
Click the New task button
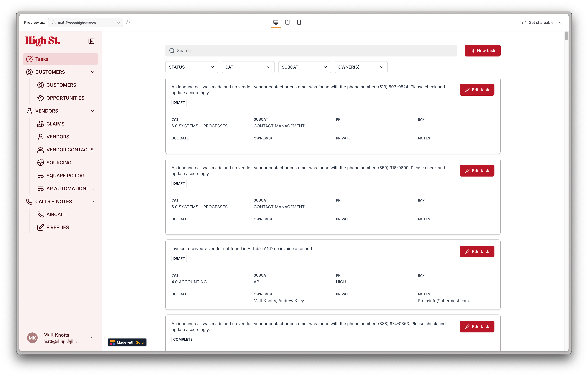pyautogui.click(x=482, y=51)
